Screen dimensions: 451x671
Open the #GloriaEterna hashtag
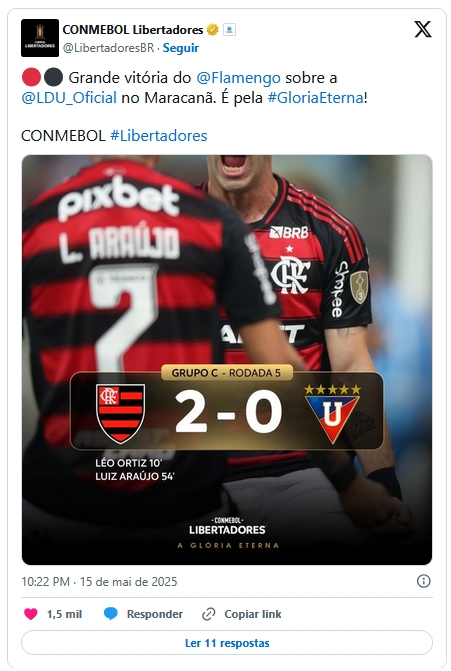coord(315,98)
